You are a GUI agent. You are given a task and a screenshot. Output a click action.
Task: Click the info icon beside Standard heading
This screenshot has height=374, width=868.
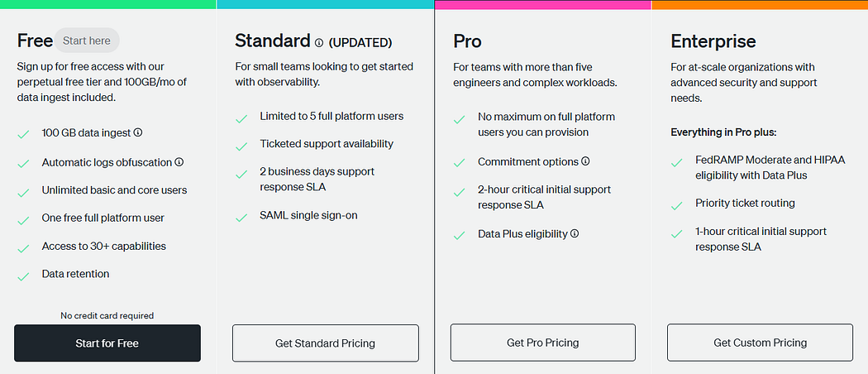coord(318,42)
